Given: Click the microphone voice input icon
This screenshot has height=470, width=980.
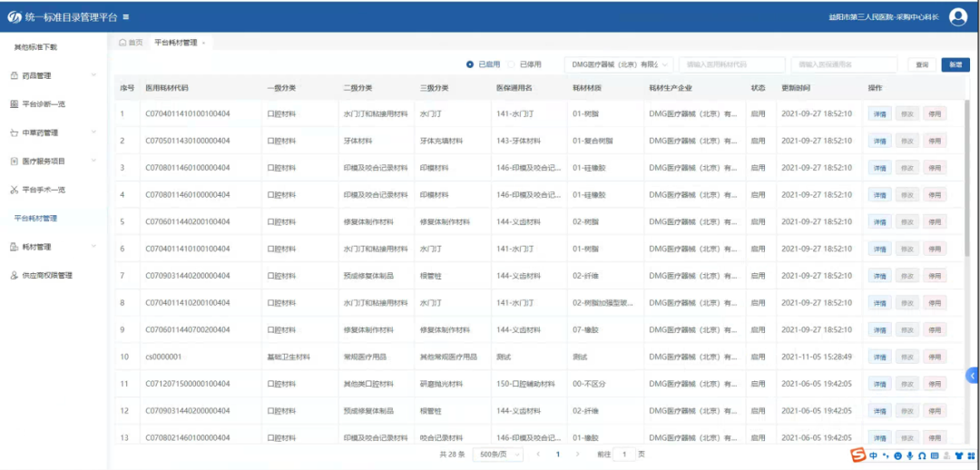Looking at the screenshot, I should pos(910,455).
